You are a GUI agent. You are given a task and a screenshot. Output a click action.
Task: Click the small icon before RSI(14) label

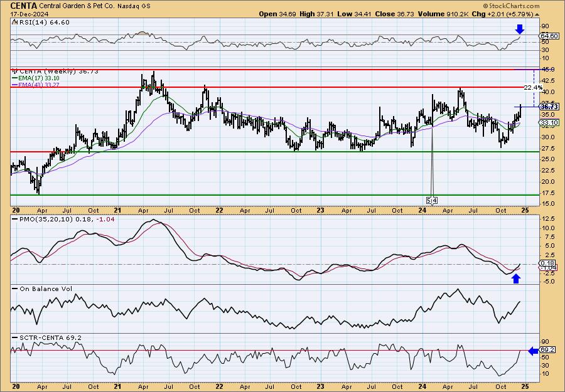[x=14, y=22]
